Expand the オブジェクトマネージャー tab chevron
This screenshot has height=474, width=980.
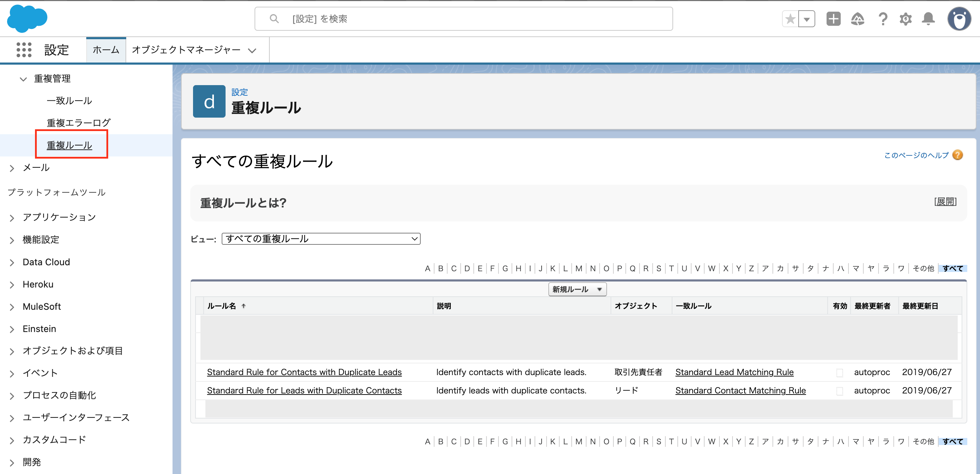point(252,50)
